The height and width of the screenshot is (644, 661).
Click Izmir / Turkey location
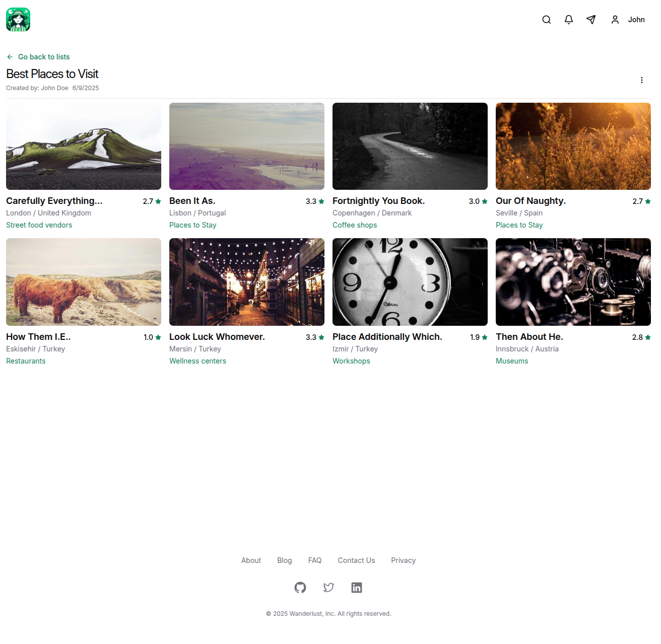point(355,349)
